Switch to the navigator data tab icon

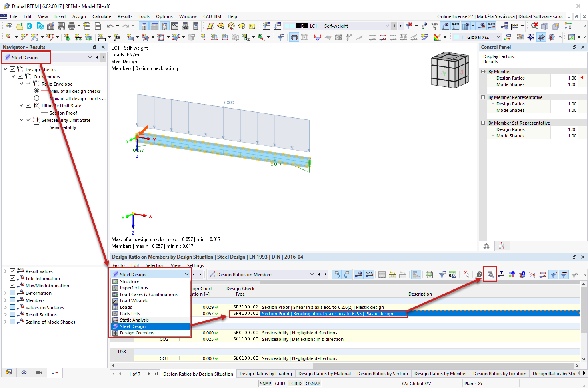point(9,372)
